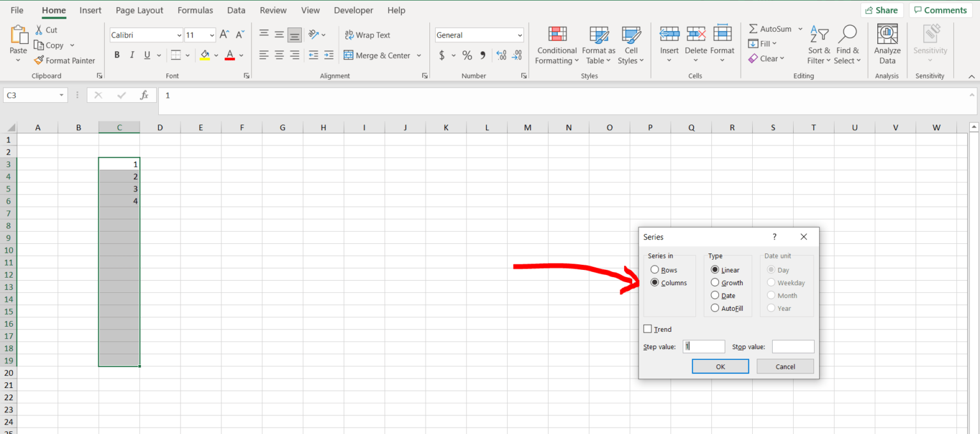The width and height of the screenshot is (980, 434).
Task: Select the Rows radio button
Action: click(655, 269)
